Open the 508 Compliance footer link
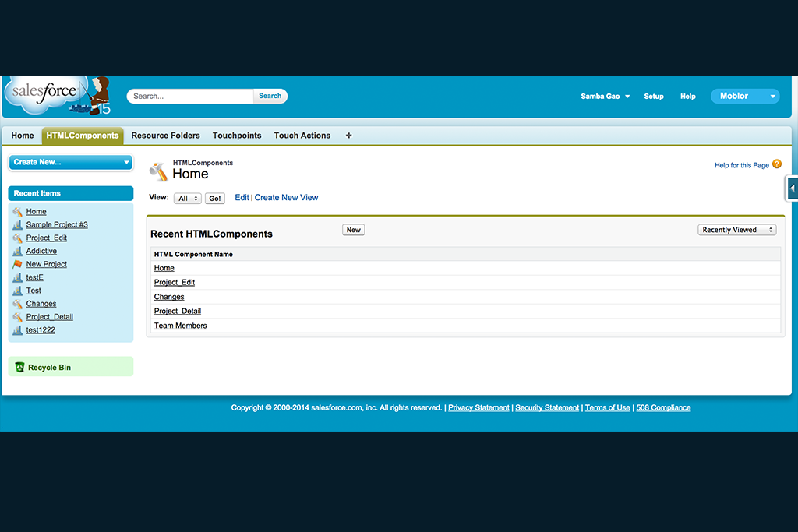798x532 pixels. point(663,408)
